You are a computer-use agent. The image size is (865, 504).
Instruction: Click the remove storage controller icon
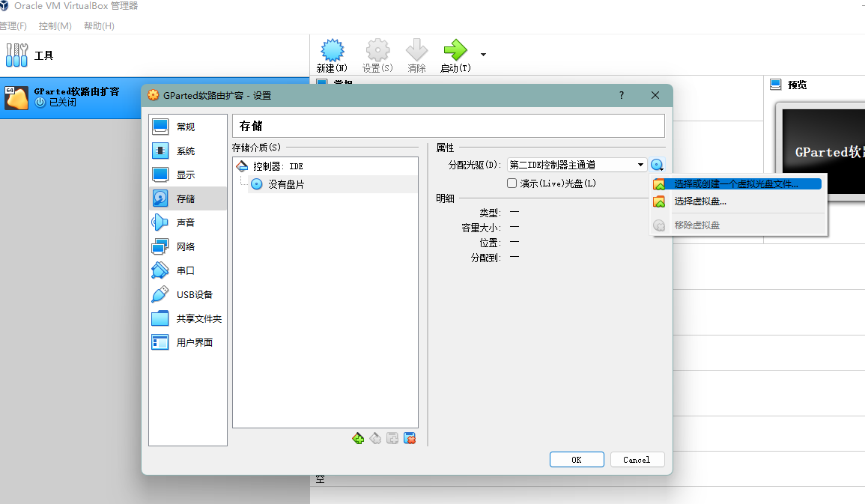tap(375, 438)
